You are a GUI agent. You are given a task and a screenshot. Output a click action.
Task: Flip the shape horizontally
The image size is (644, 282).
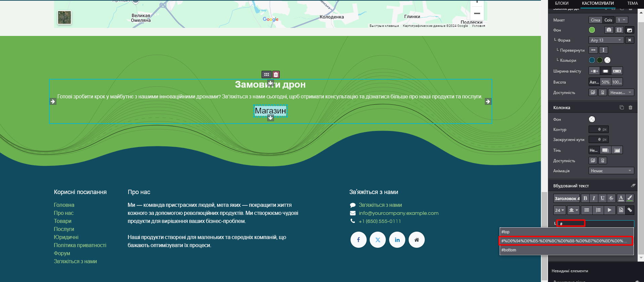(x=593, y=50)
